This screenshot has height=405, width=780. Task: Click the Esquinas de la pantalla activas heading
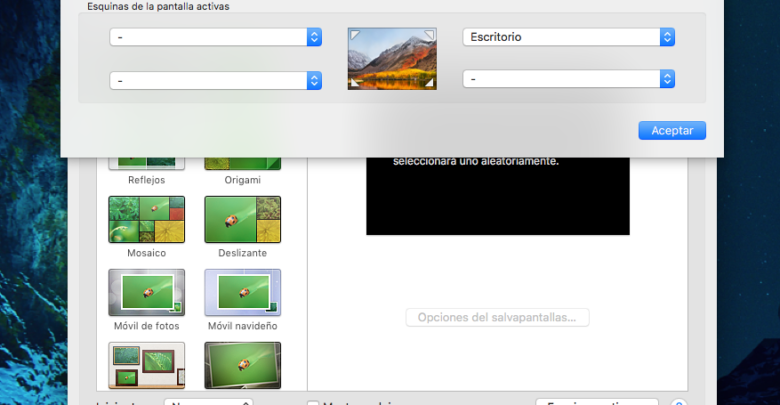click(x=158, y=6)
